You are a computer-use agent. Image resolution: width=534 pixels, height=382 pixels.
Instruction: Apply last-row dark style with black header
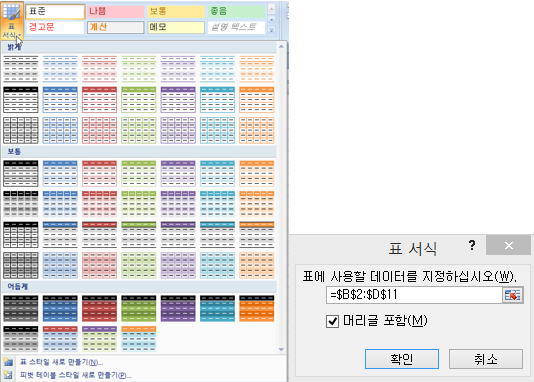point(21,339)
